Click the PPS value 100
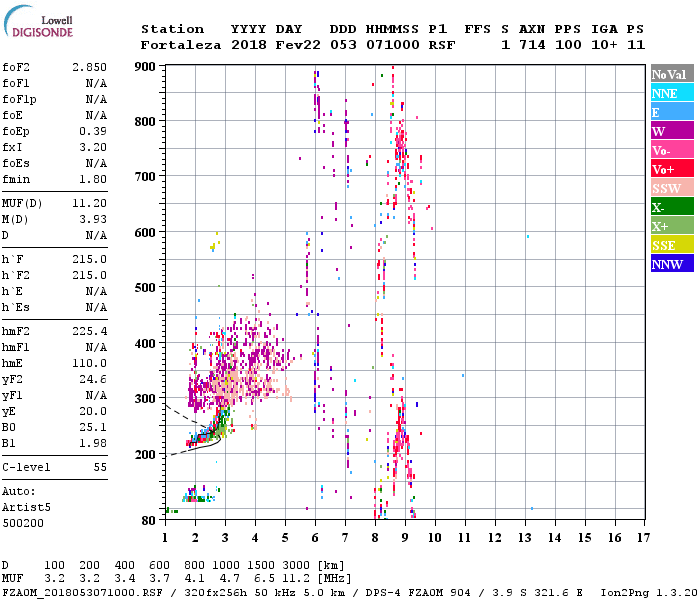Viewport: 700px width, 600px height. pos(568,45)
